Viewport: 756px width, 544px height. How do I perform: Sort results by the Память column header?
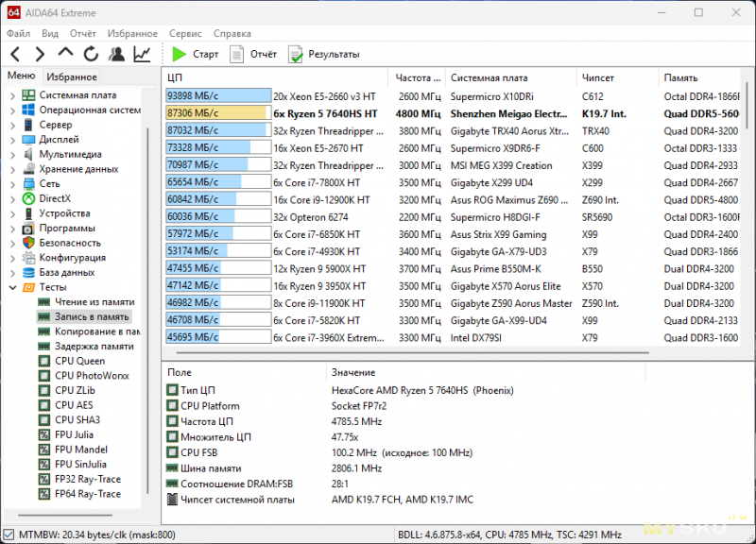coord(699,77)
